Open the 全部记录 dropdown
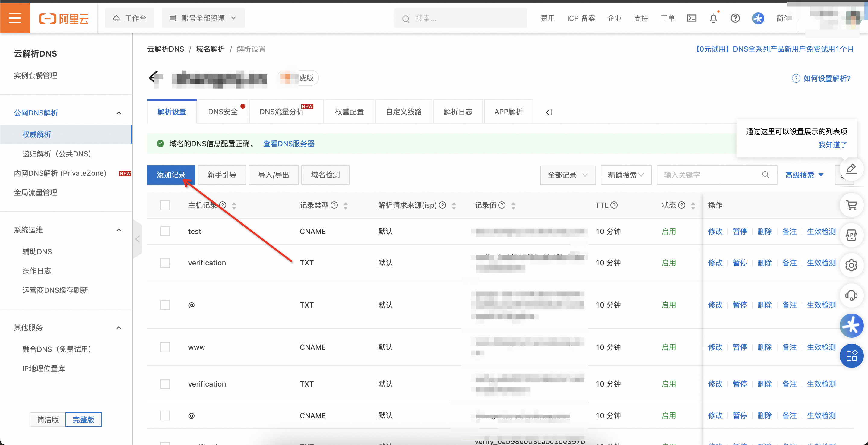This screenshot has height=445, width=868. click(x=568, y=175)
